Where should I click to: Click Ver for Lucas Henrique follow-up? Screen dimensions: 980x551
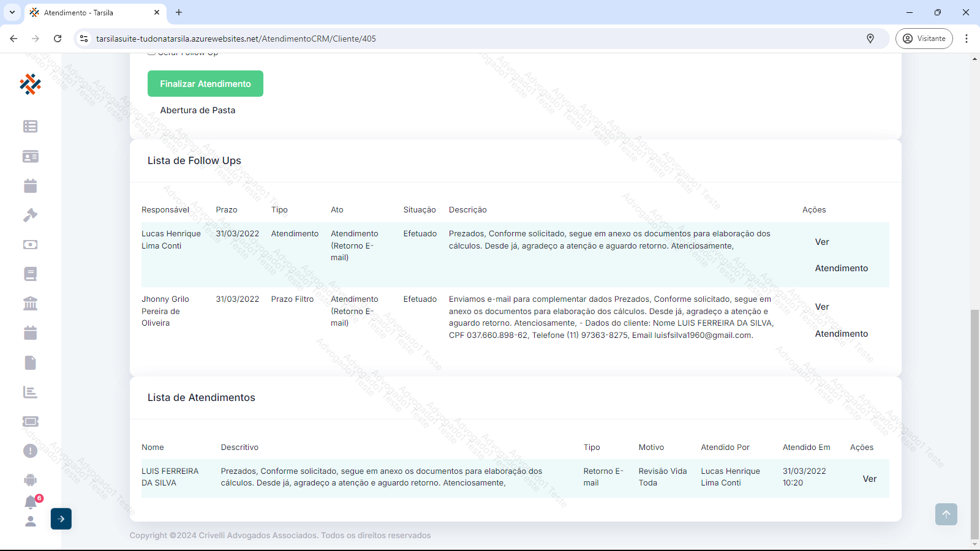click(x=822, y=242)
